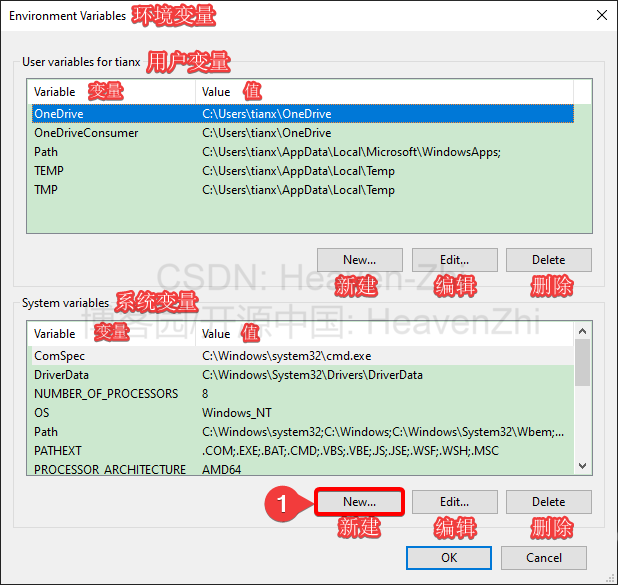Click Delete under user variables
618x585 pixels.
pos(549,260)
